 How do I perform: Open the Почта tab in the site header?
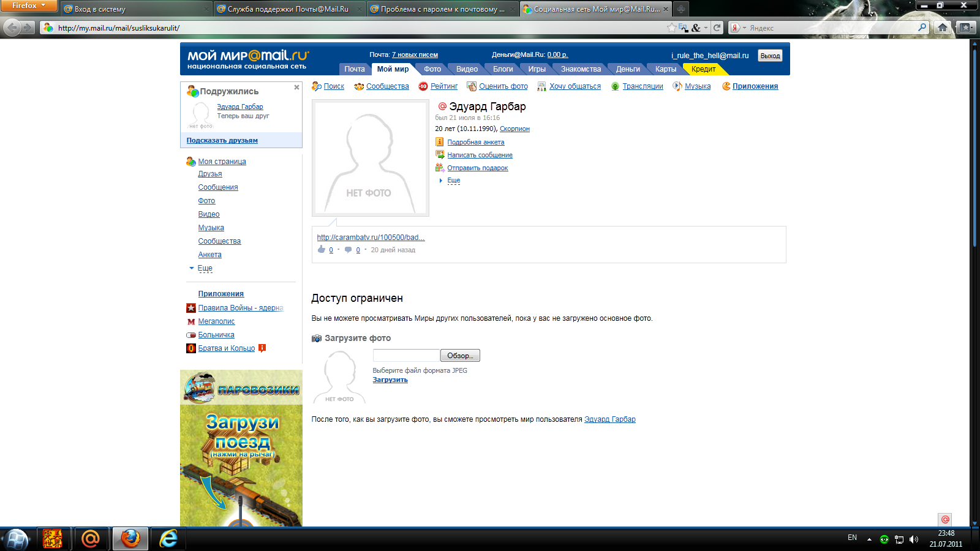(355, 69)
